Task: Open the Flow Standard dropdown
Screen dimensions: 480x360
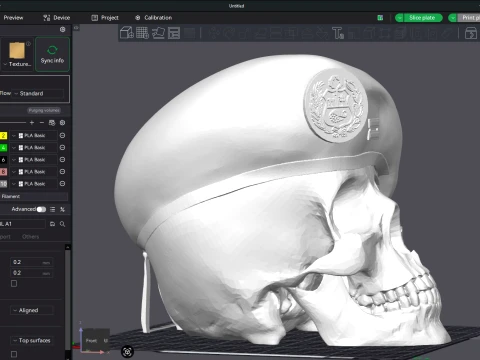Action: 37,94
